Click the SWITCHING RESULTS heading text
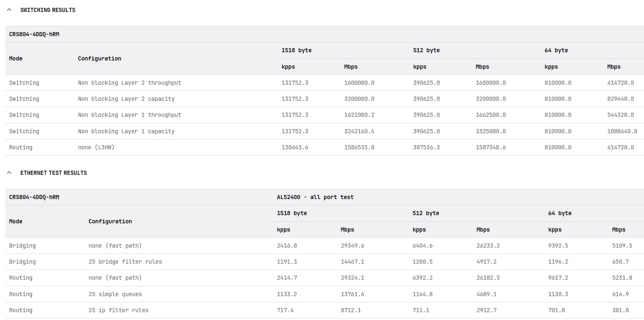644x320 pixels. click(48, 10)
